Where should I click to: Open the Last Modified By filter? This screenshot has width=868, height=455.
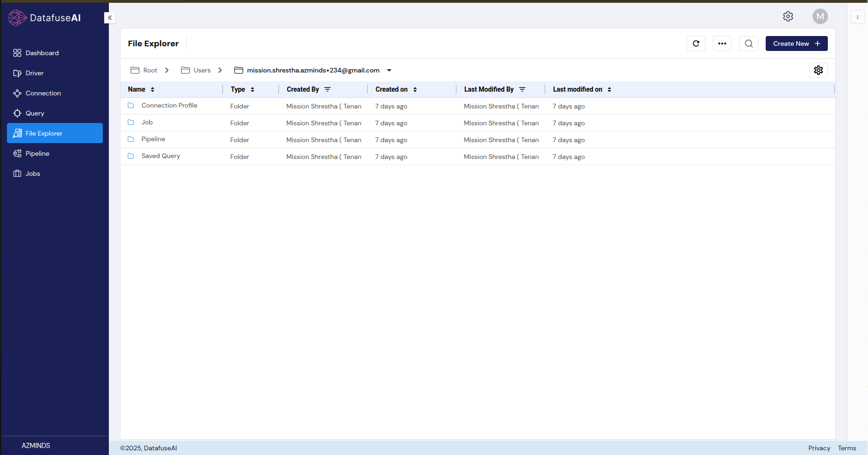523,89
